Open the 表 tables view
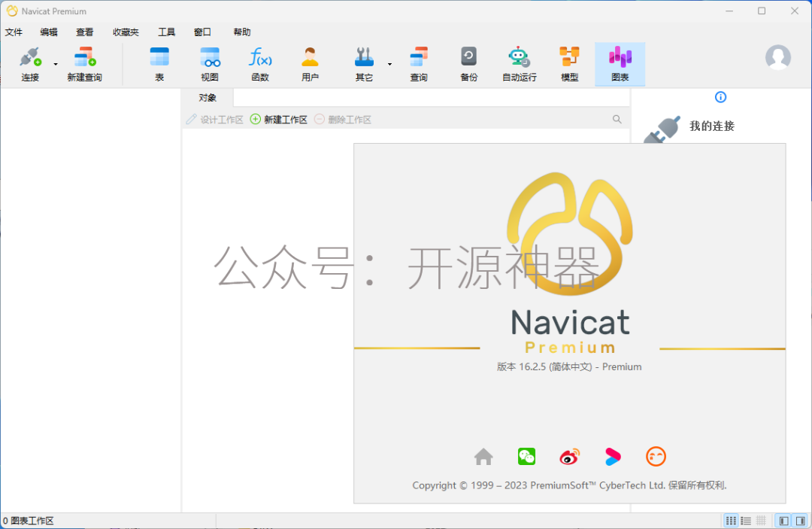This screenshot has width=812, height=529. click(x=159, y=64)
